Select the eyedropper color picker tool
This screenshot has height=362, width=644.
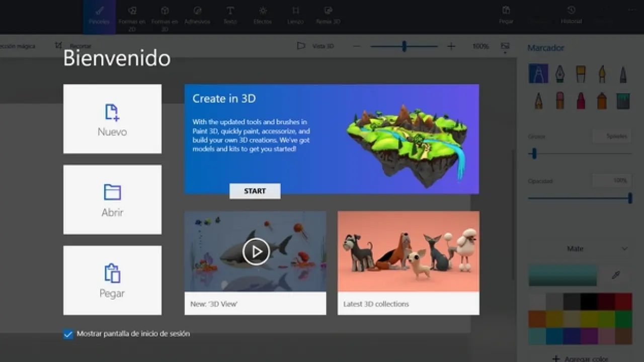coord(615,275)
